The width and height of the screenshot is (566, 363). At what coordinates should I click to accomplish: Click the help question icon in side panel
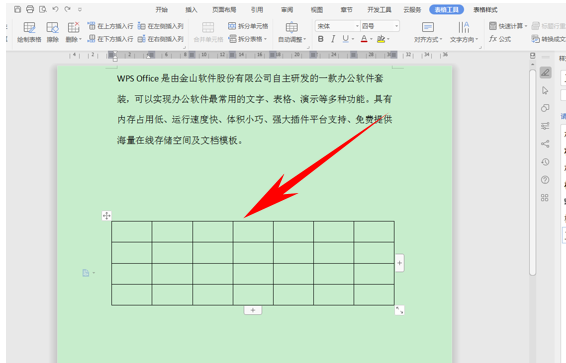[x=545, y=179]
